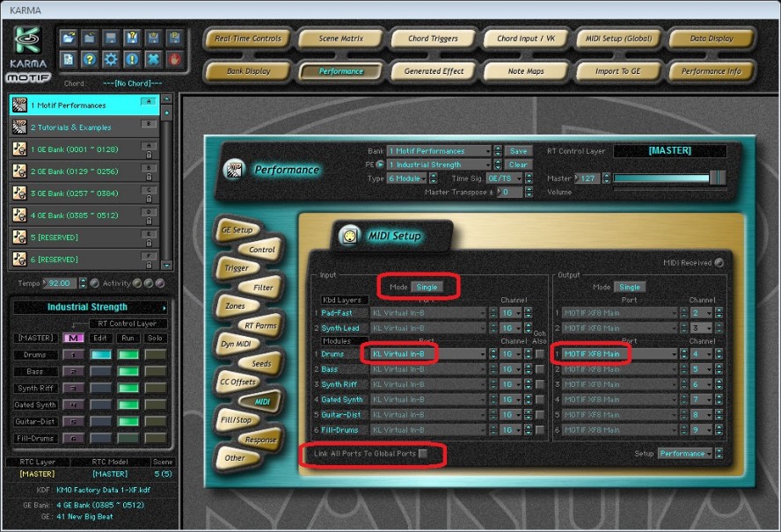Switch to the Scene Matrix tab
781x532 pixels.
[340, 39]
